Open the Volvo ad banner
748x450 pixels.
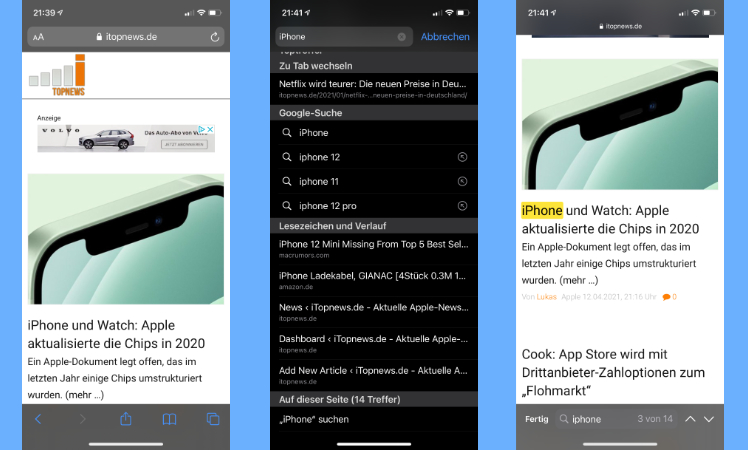(126, 138)
